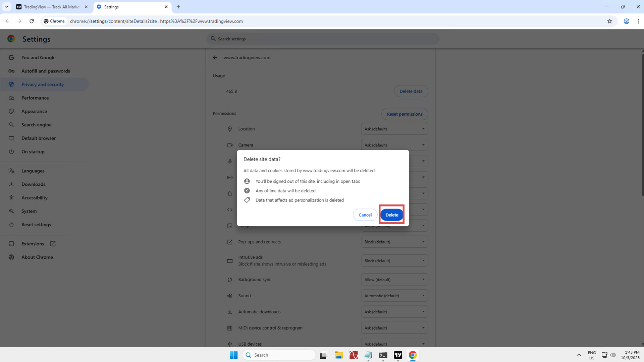Click the Search settings field
The width and height of the screenshot is (644, 362).
point(323,39)
